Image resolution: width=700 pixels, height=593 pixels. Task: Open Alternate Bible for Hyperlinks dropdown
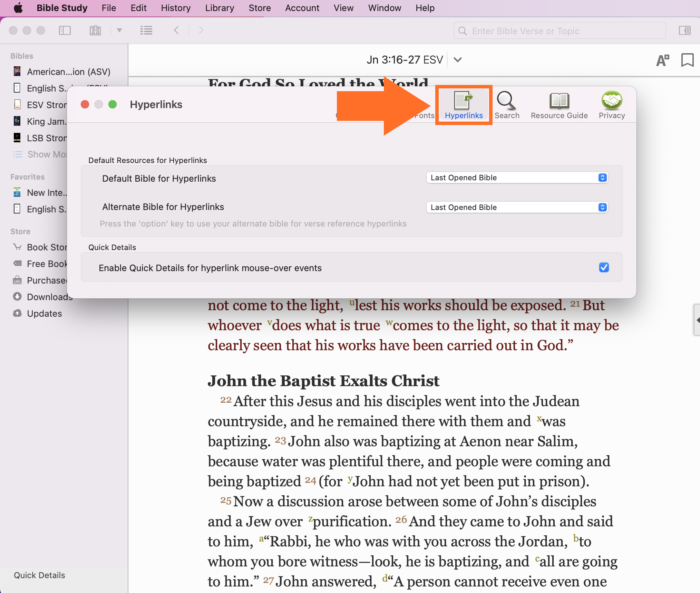(x=517, y=207)
